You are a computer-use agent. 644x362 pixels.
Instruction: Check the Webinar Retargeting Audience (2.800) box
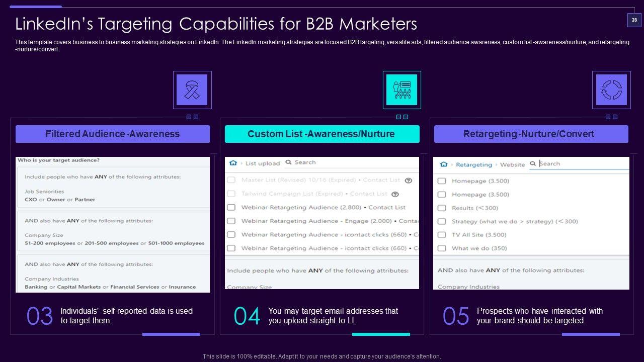click(231, 207)
